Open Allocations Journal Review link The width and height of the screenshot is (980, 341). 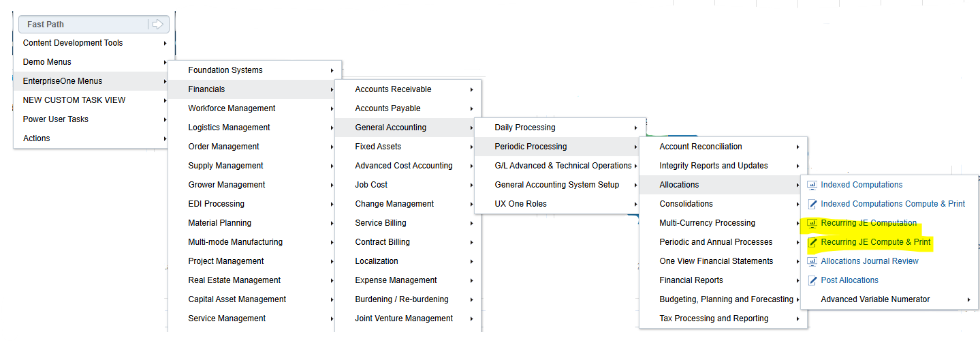[x=870, y=261]
